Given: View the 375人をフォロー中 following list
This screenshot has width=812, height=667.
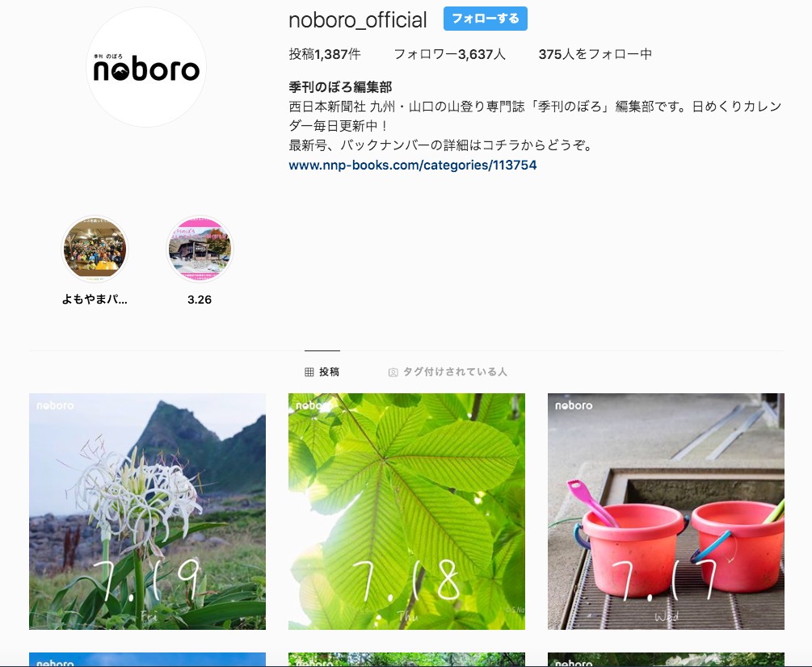Looking at the screenshot, I should point(595,54).
